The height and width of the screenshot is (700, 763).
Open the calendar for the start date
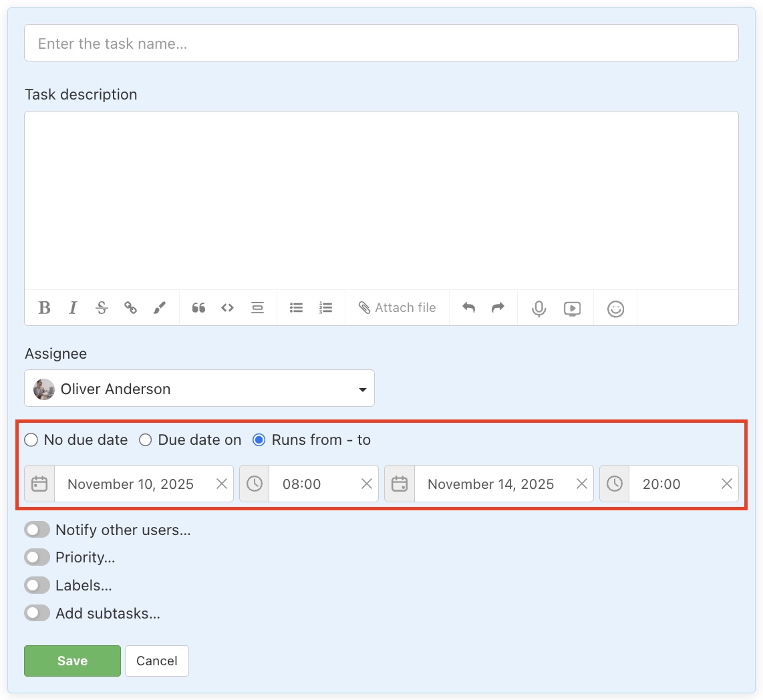tap(39, 484)
